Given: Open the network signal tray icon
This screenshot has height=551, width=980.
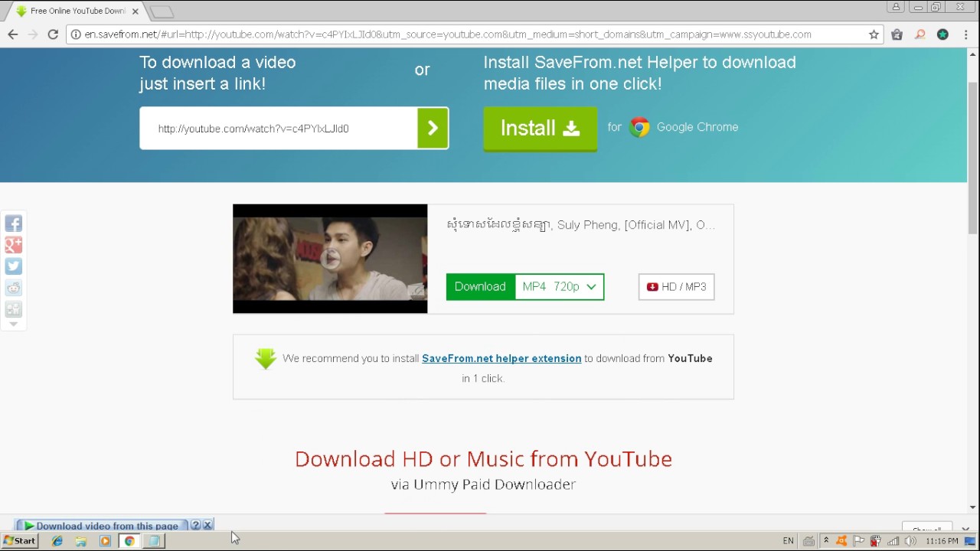Looking at the screenshot, I should click(x=893, y=541).
